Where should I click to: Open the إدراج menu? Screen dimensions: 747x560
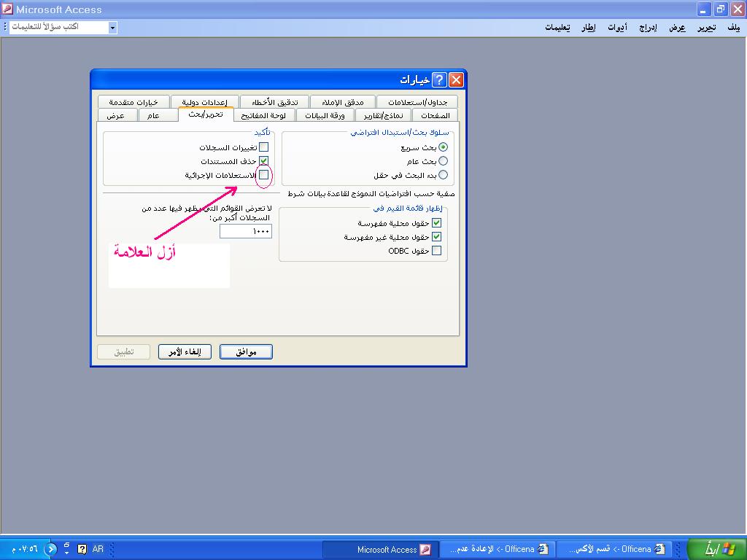pos(648,28)
